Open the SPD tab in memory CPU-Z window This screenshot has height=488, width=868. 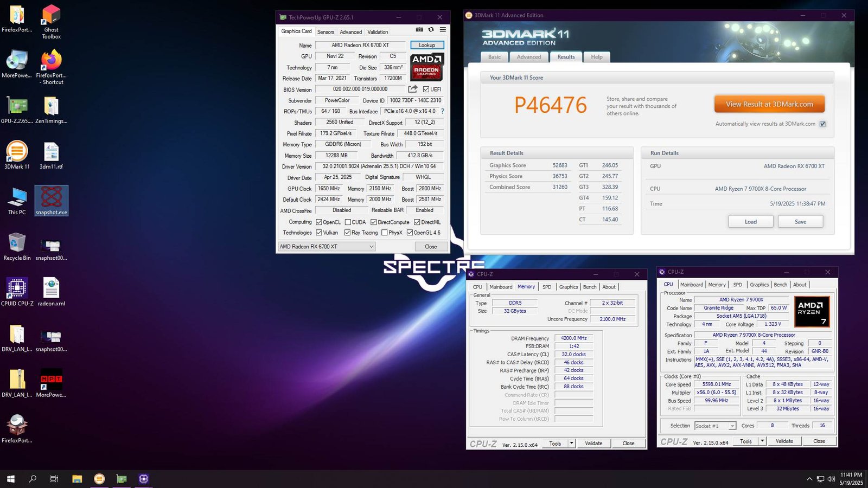click(547, 287)
